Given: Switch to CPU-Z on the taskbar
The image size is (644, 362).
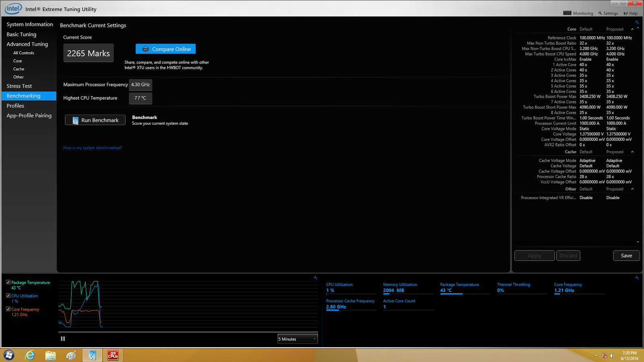Looking at the screenshot, I should click(x=113, y=355).
